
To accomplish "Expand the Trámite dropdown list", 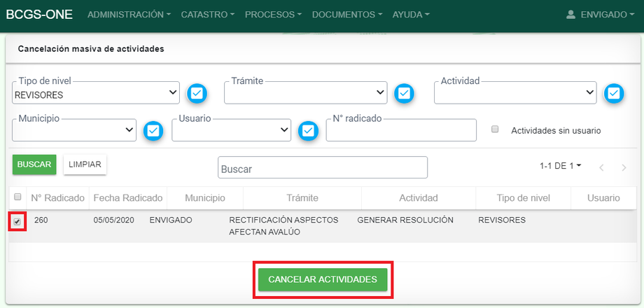I will 305,92.
